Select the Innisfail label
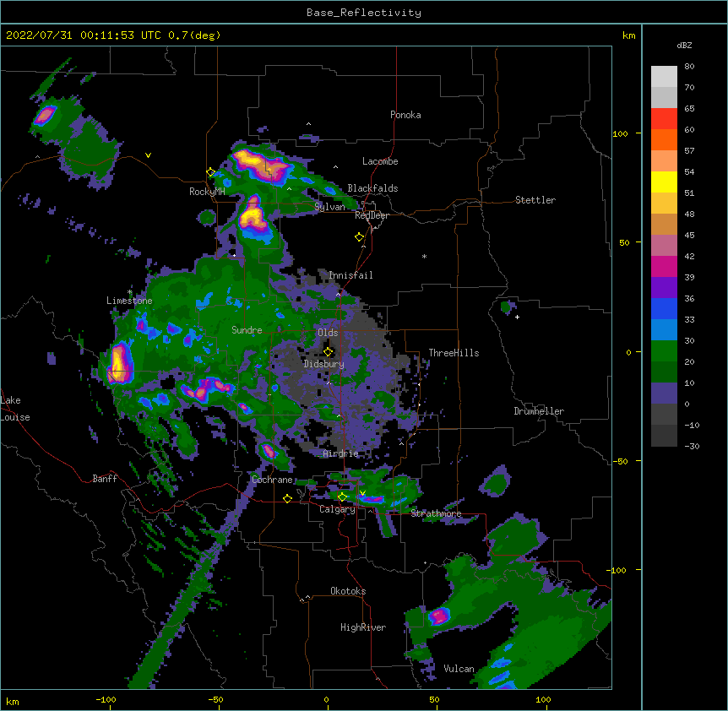 click(x=350, y=275)
